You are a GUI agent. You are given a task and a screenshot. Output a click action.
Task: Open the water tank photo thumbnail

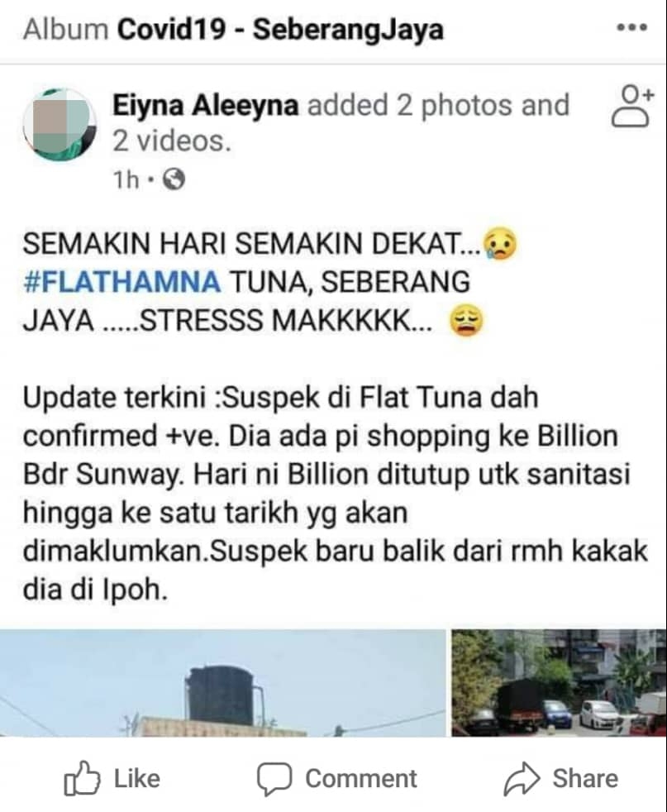[222, 682]
